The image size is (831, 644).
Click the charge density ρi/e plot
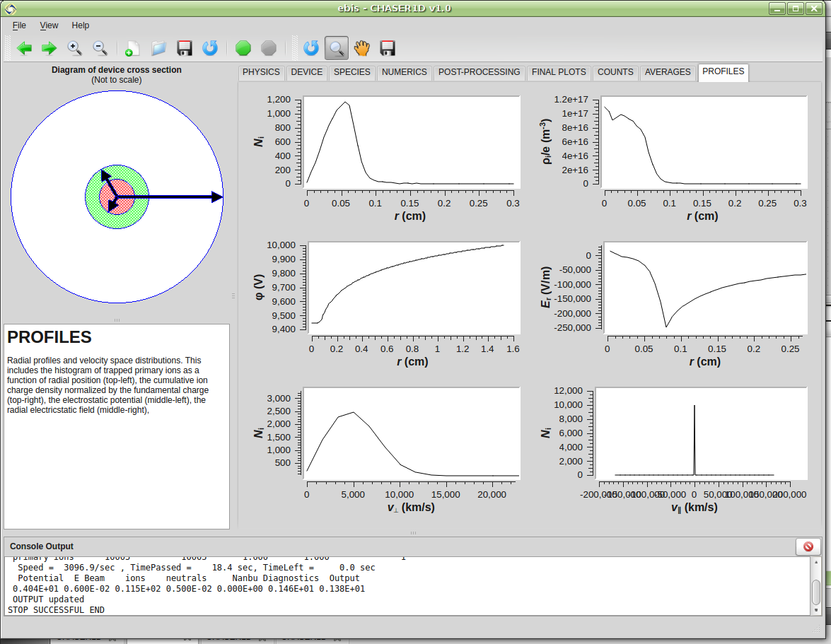703,143
